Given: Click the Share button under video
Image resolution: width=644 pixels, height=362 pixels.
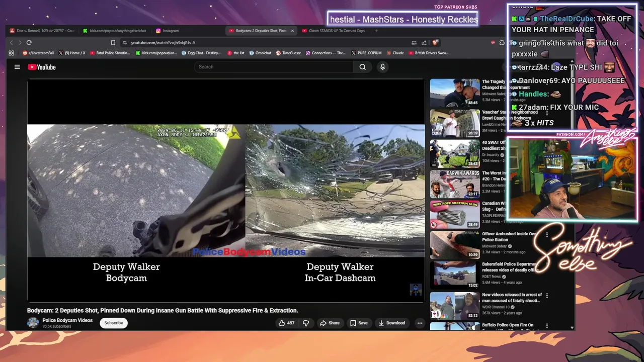Looking at the screenshot, I should [x=330, y=323].
